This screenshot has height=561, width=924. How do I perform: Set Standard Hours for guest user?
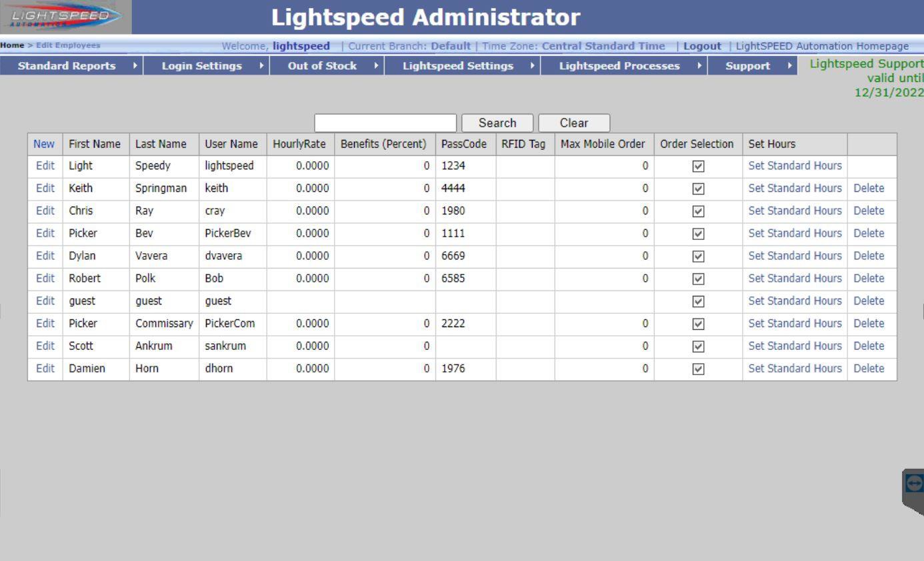click(795, 300)
